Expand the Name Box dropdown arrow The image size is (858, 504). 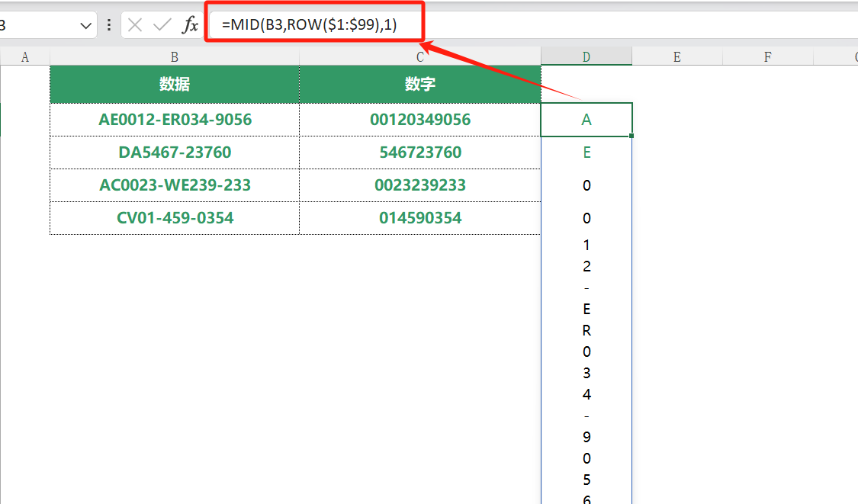pos(85,25)
